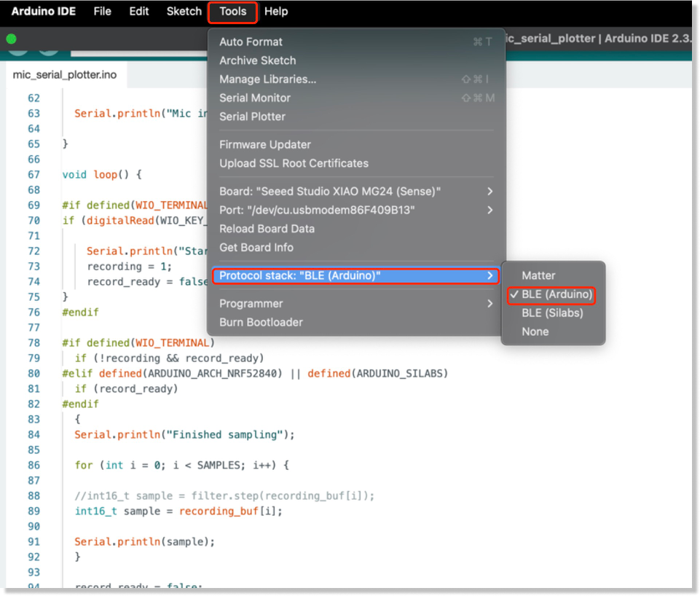This screenshot has width=700, height=596.
Task: Click 'if (record_ready)' code line
Action: [126, 389]
